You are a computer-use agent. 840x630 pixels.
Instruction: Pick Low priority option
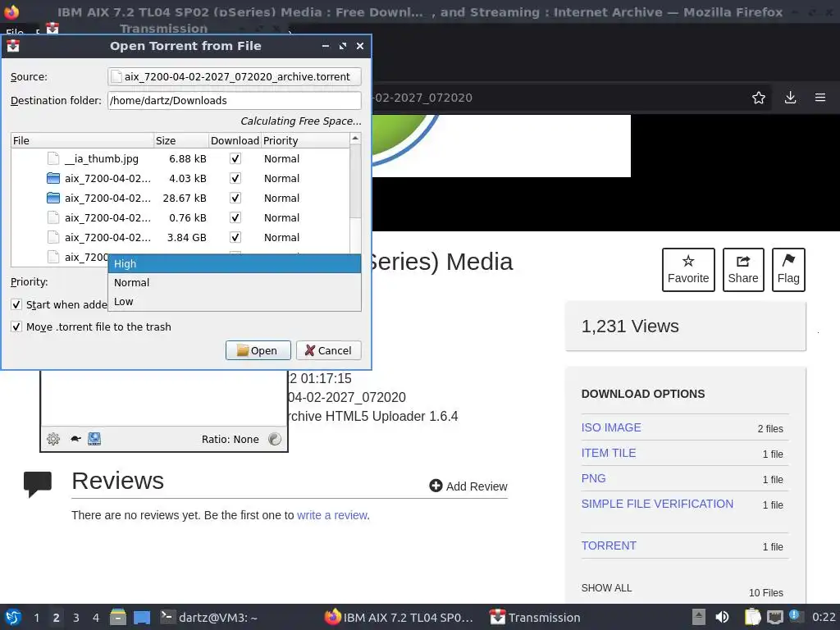234,302
